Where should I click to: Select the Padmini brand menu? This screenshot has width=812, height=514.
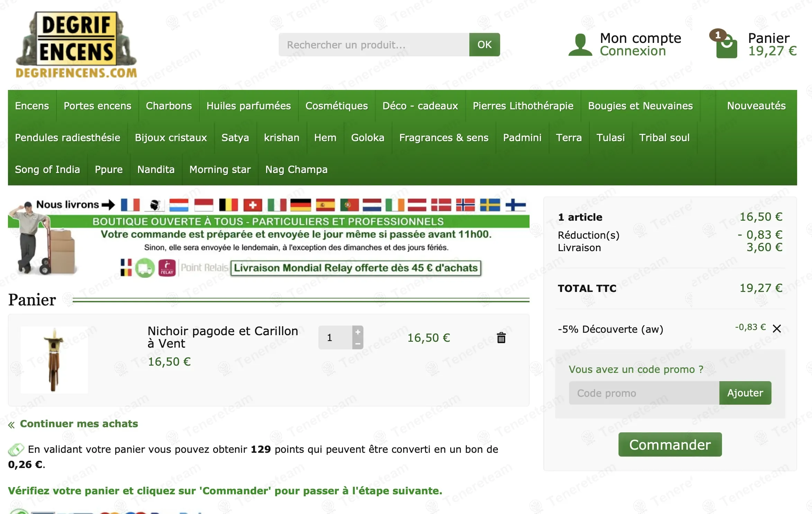coord(522,138)
